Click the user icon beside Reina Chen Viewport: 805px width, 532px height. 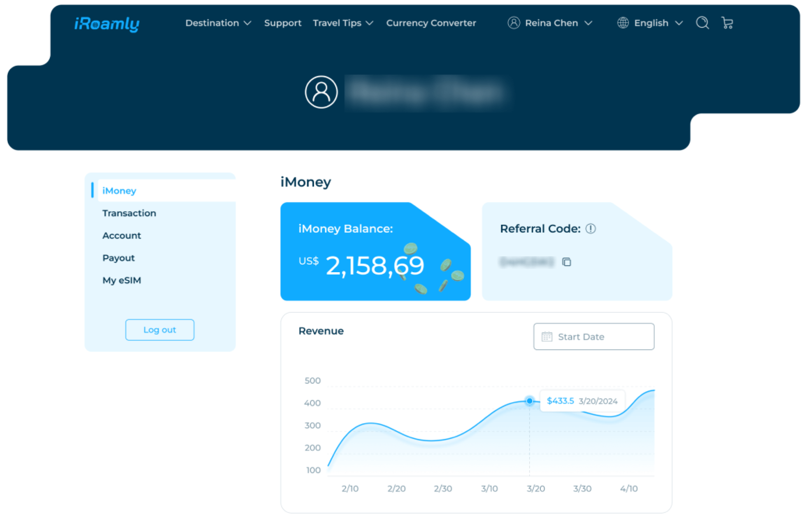point(514,23)
